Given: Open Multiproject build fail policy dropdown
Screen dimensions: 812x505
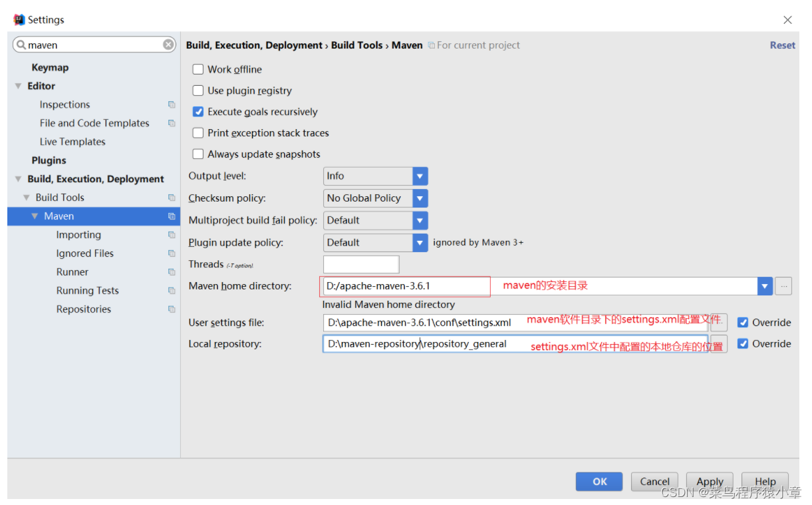Looking at the screenshot, I should 420,220.
